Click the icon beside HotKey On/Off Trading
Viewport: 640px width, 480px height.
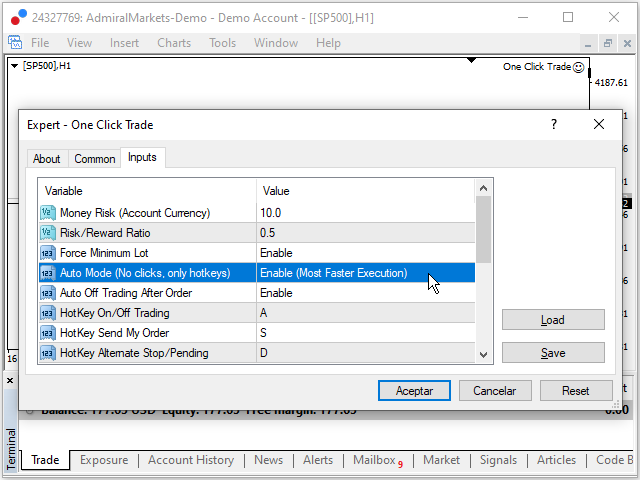click(48, 313)
